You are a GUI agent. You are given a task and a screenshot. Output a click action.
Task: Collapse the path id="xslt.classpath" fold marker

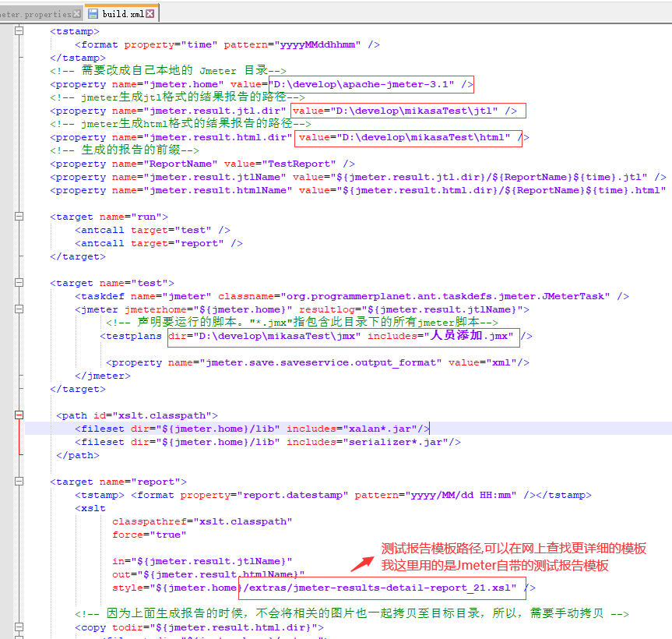click(x=19, y=415)
